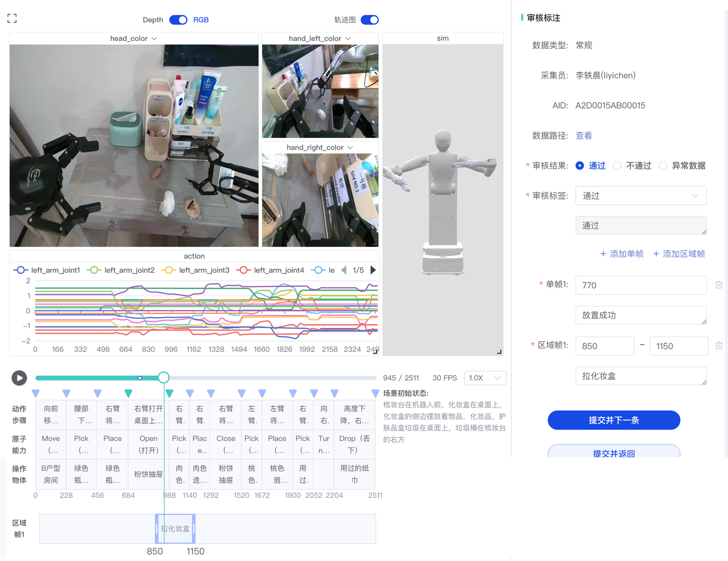Viewport: 728px width, 561px height.
Task: Open the 1.0X playback speed dropdown
Action: point(485,377)
